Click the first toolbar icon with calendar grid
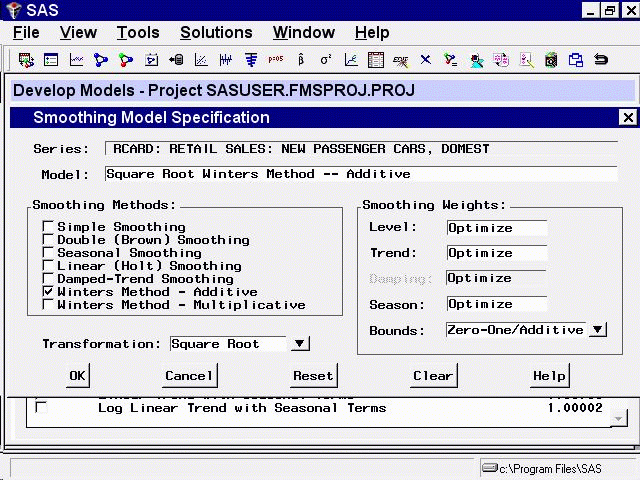Image resolution: width=640 pixels, height=480 pixels. click(26, 60)
